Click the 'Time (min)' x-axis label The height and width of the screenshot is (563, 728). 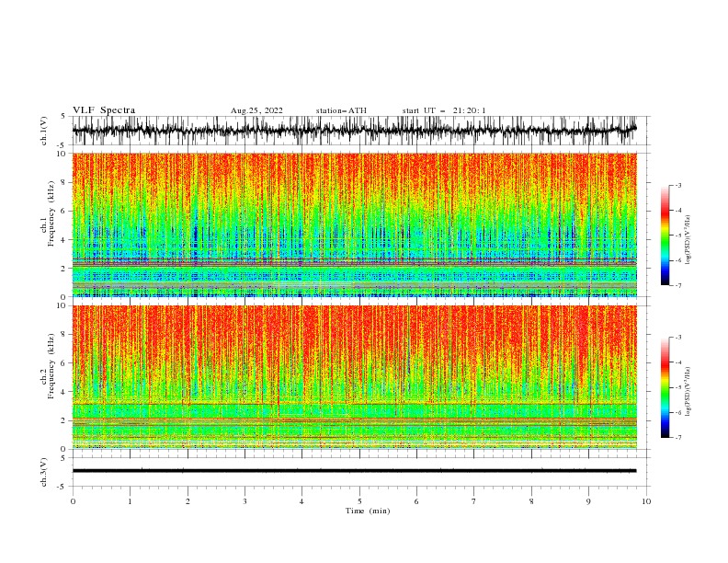coord(368,511)
